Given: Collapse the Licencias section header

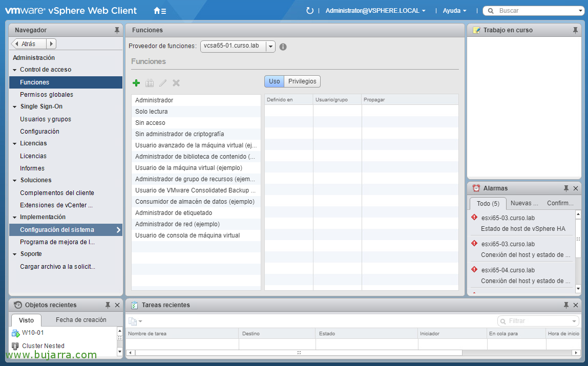Looking at the screenshot, I should coord(15,143).
